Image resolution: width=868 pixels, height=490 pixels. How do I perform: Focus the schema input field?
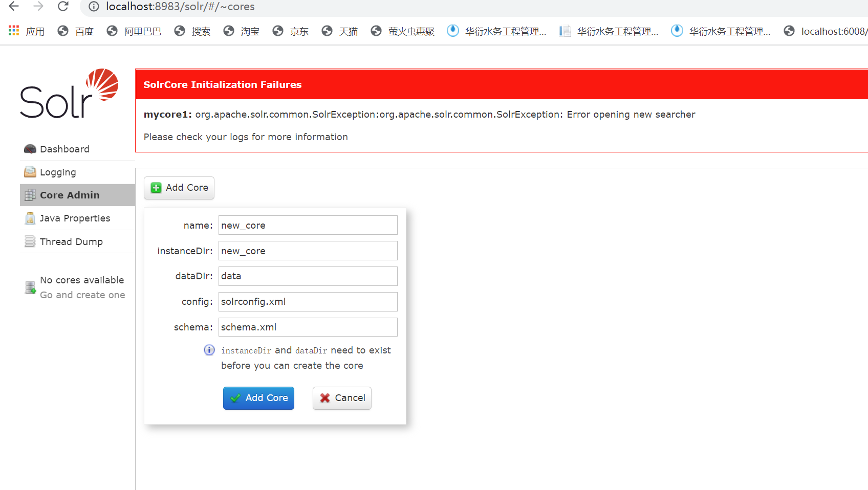308,327
